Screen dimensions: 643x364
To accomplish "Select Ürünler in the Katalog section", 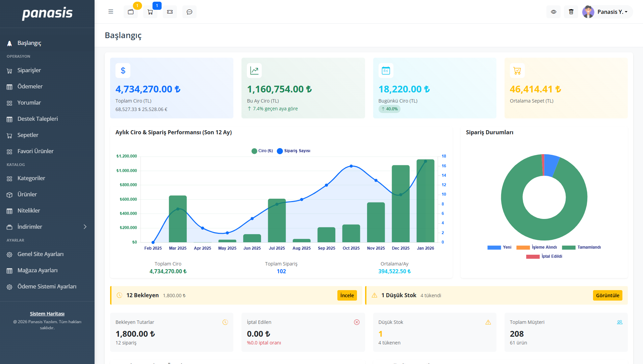I will (27, 194).
